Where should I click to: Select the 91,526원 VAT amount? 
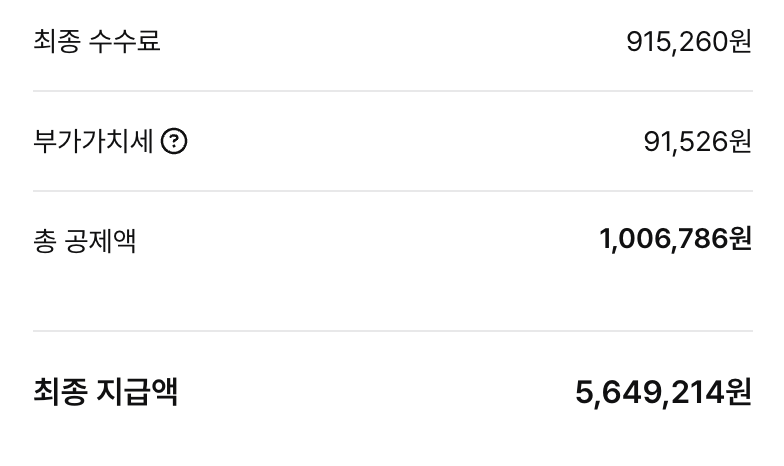pos(697,142)
